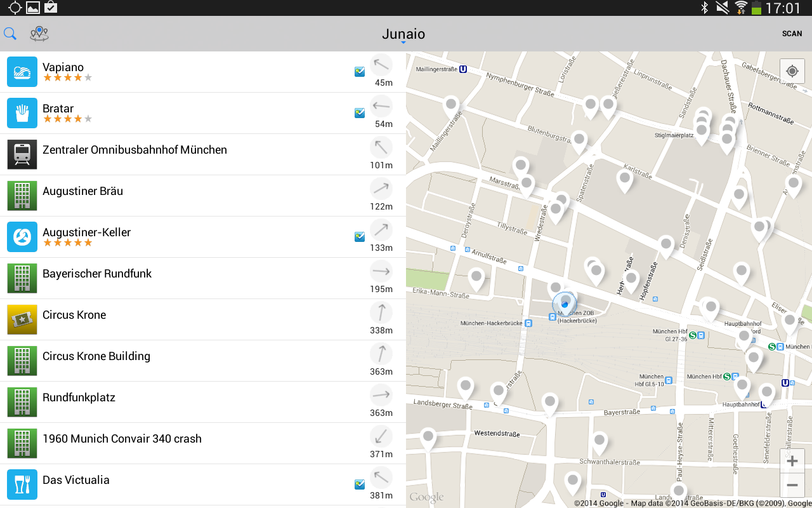Tap the Bayerischer Rundfunk building icon
This screenshot has width=812, height=508.
[x=22, y=278]
